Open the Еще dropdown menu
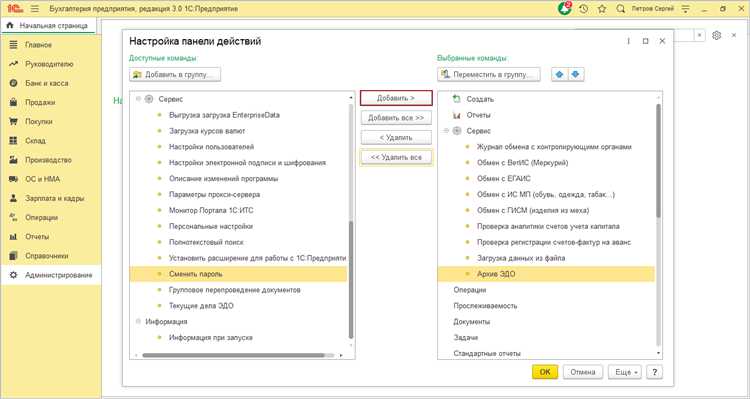750x399 pixels. pyautogui.click(x=625, y=372)
